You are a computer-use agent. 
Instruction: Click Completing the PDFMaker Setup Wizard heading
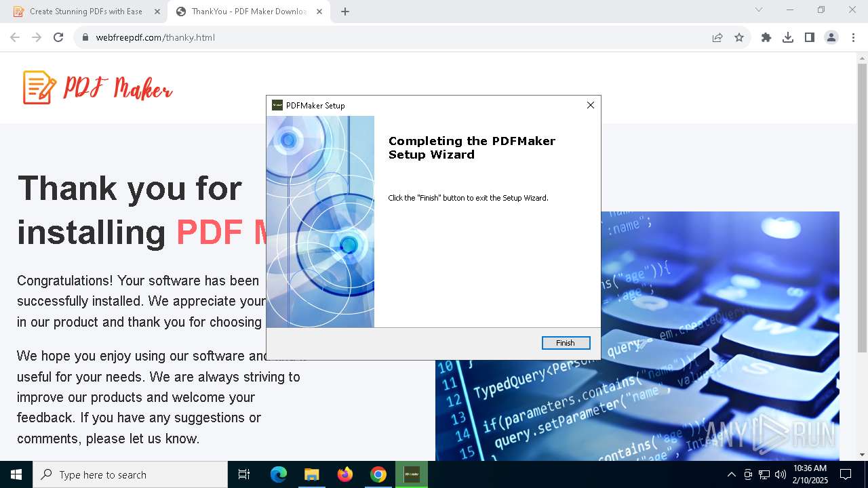(x=472, y=148)
